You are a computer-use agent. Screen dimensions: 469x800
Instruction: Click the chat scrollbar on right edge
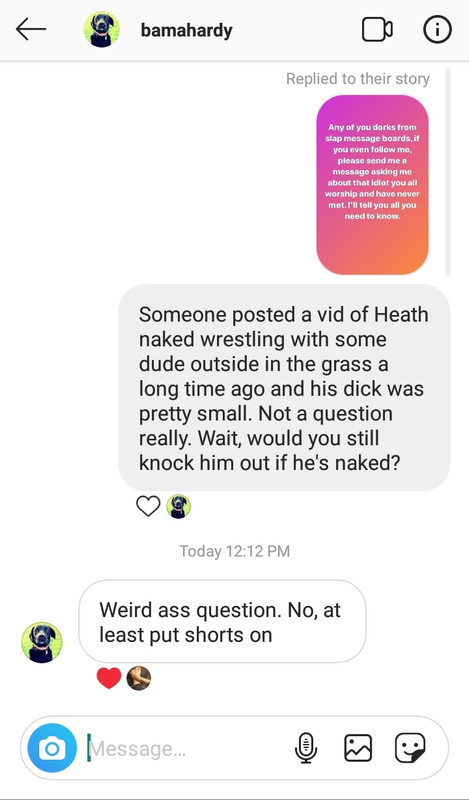point(448,171)
